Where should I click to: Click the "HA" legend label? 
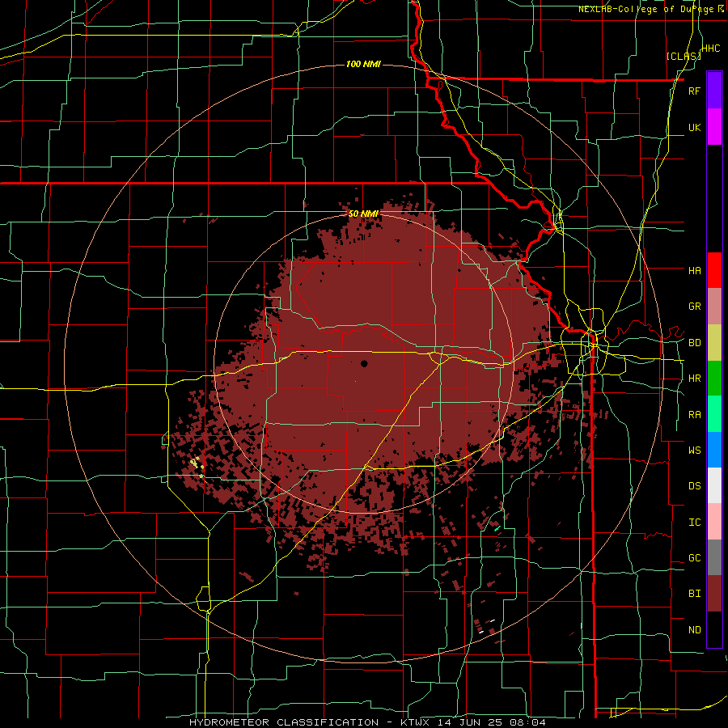point(694,271)
